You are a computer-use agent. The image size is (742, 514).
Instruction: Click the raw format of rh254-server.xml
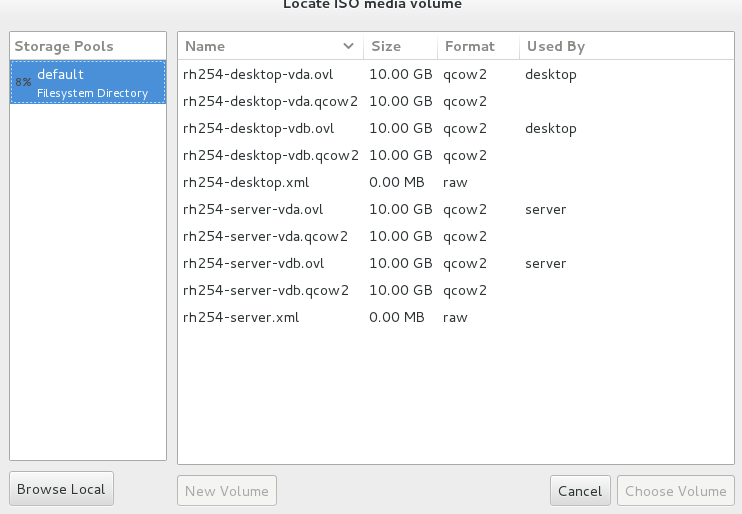455,318
